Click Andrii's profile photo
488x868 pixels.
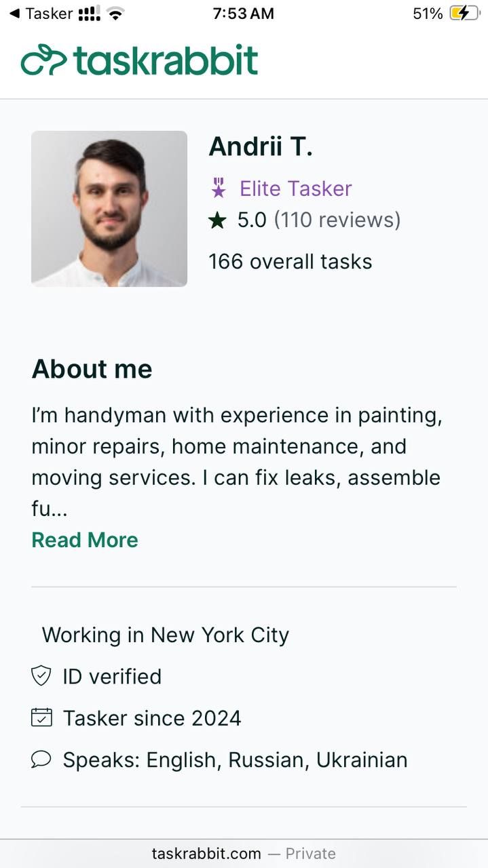coord(109,208)
